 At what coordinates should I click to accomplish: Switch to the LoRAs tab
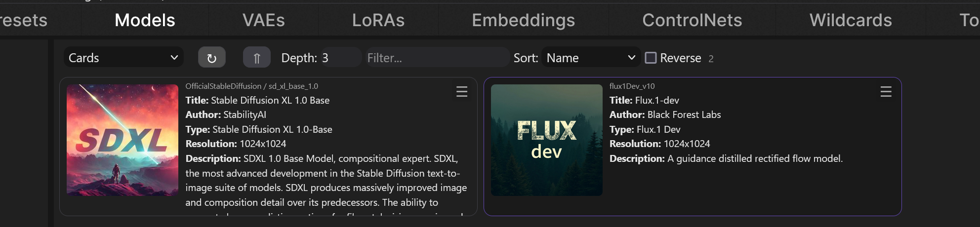tap(378, 20)
